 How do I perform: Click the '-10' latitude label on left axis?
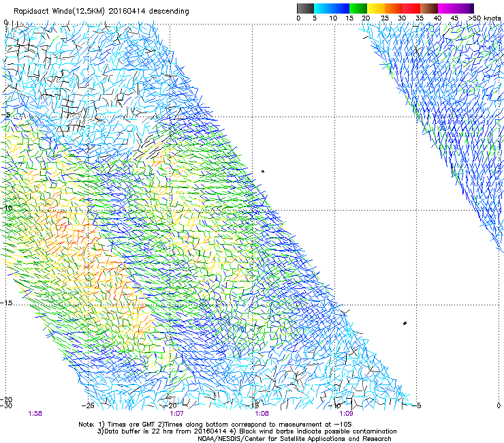(6, 208)
